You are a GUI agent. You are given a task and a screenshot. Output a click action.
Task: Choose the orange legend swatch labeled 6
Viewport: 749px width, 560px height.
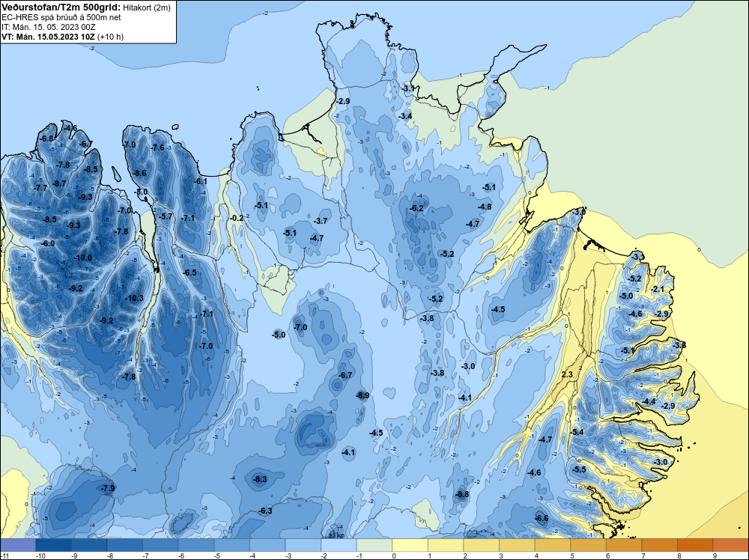coord(624,545)
